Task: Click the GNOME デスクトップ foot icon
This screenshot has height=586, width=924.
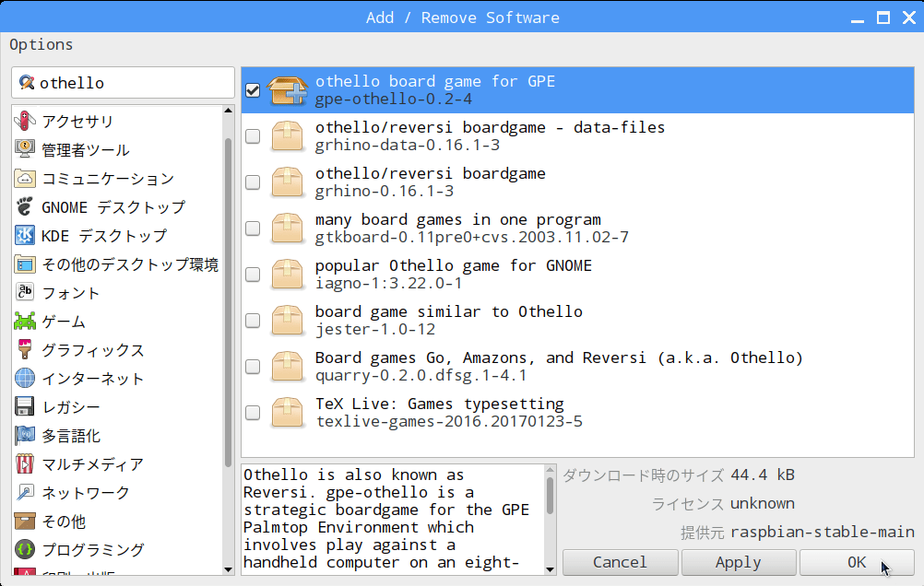Action: tap(25, 206)
